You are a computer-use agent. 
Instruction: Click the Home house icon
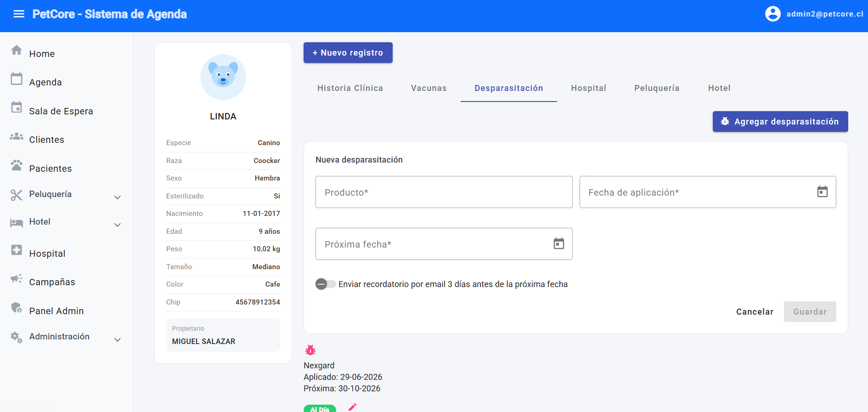(17, 50)
